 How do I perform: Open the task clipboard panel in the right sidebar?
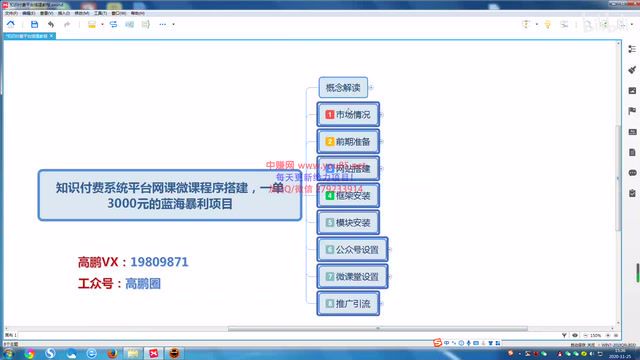632,193
